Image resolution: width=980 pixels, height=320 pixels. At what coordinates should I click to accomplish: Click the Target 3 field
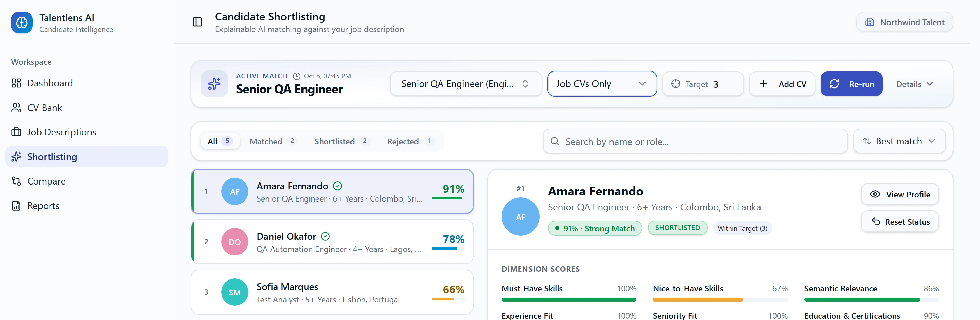[703, 84]
